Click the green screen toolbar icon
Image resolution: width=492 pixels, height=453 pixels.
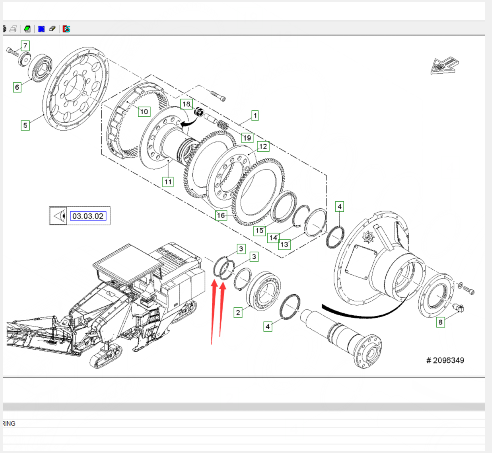(x=27, y=29)
